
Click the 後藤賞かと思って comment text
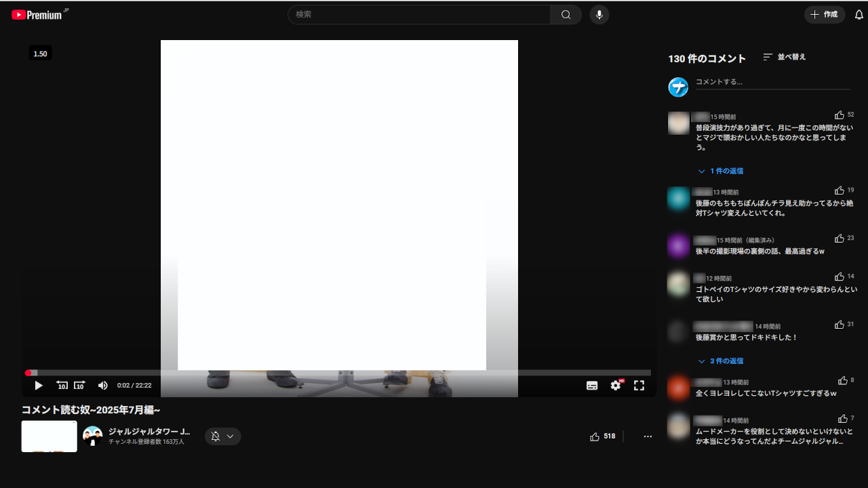pyautogui.click(x=747, y=338)
